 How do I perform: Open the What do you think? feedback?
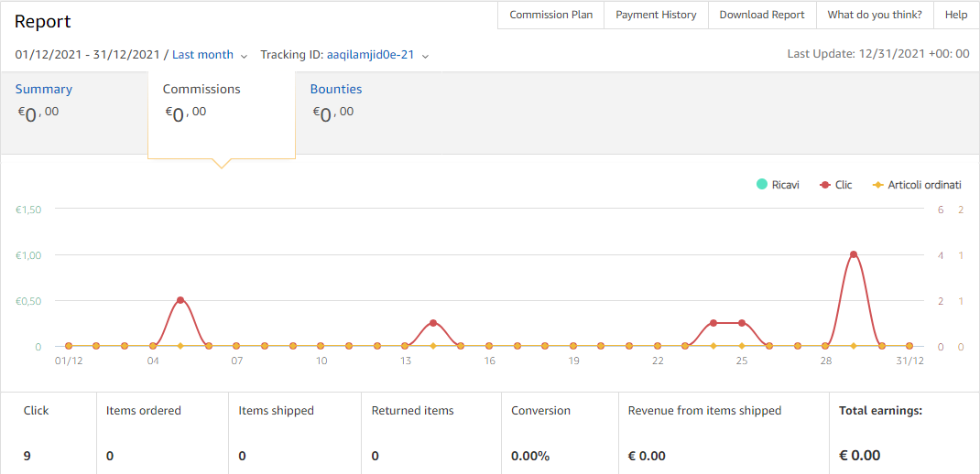[x=875, y=15]
